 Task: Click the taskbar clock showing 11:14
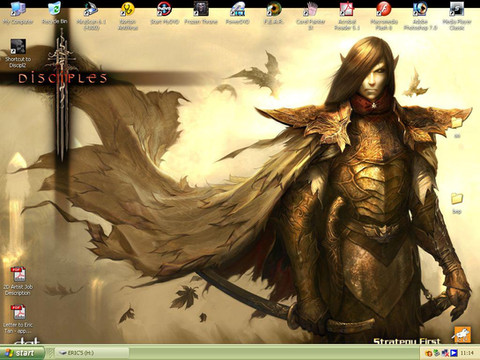(x=467, y=353)
